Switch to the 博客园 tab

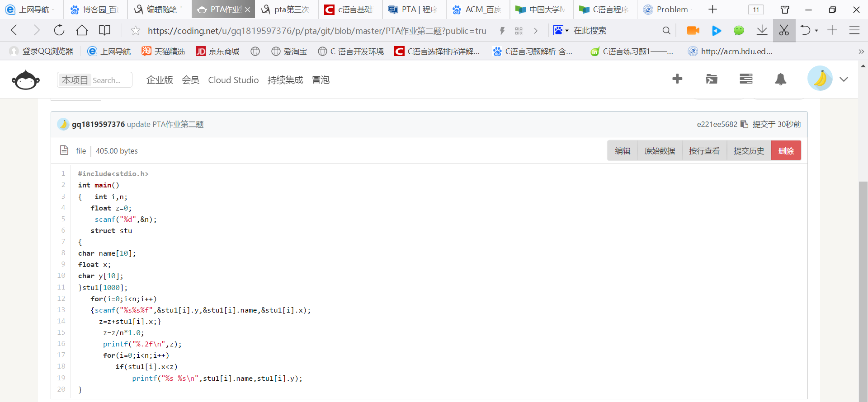(95, 9)
